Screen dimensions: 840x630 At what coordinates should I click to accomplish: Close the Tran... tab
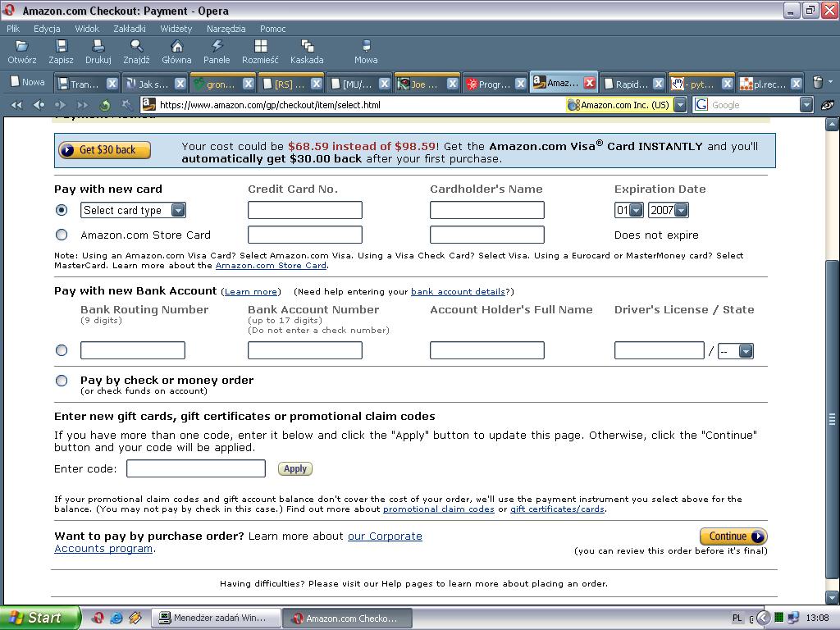pyautogui.click(x=112, y=84)
